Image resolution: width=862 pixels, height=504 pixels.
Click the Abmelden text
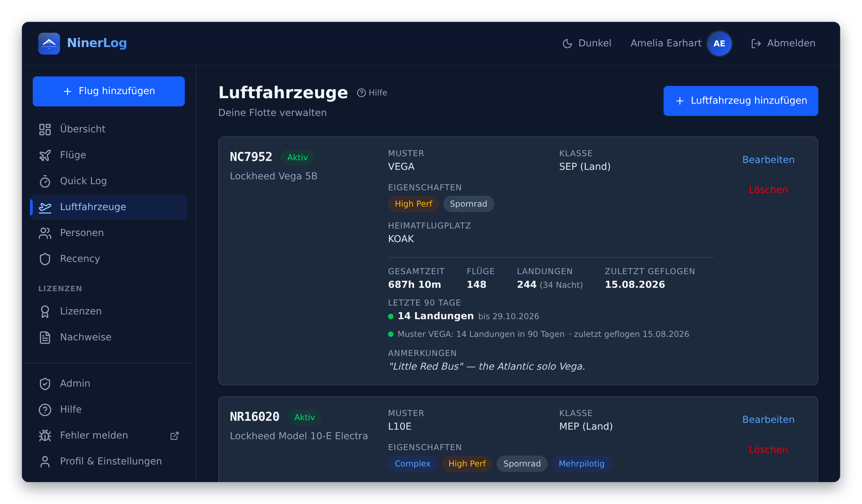pyautogui.click(x=791, y=43)
